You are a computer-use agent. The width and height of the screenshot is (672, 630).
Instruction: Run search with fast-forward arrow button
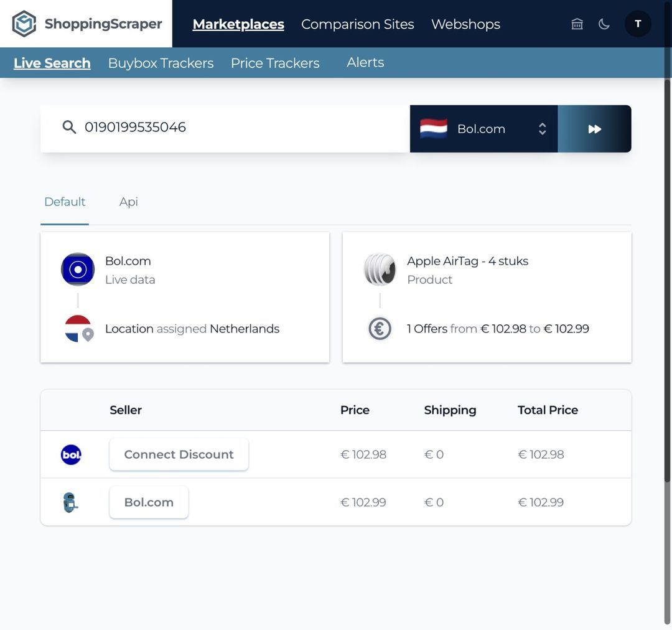point(594,129)
